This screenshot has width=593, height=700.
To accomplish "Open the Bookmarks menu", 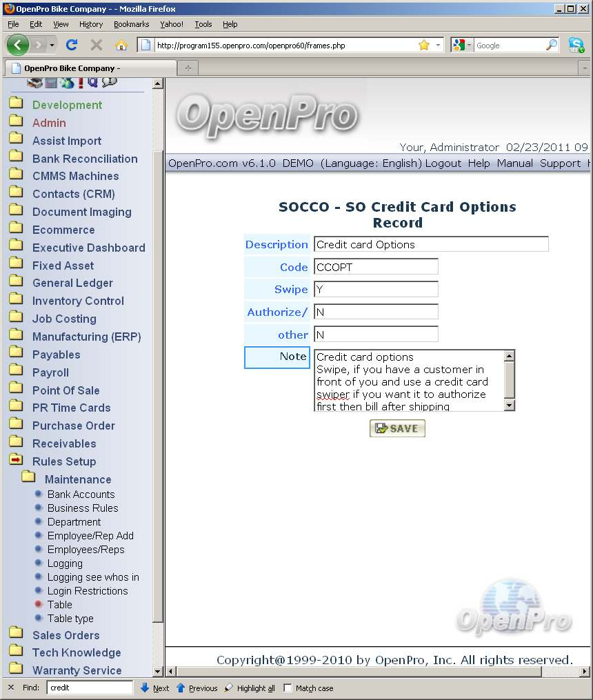I will pos(131,24).
